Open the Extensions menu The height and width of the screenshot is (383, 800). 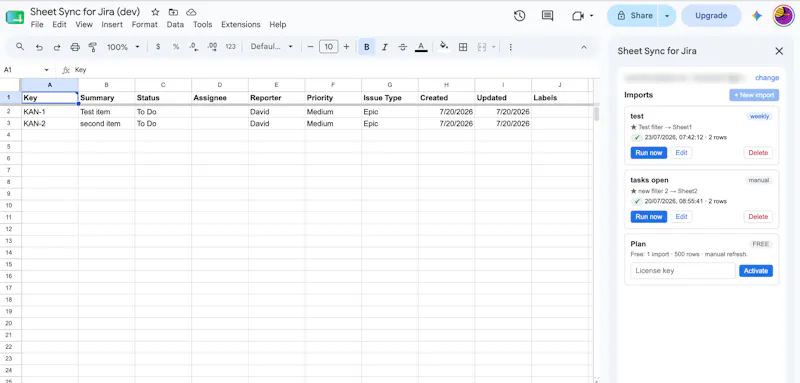pos(241,24)
